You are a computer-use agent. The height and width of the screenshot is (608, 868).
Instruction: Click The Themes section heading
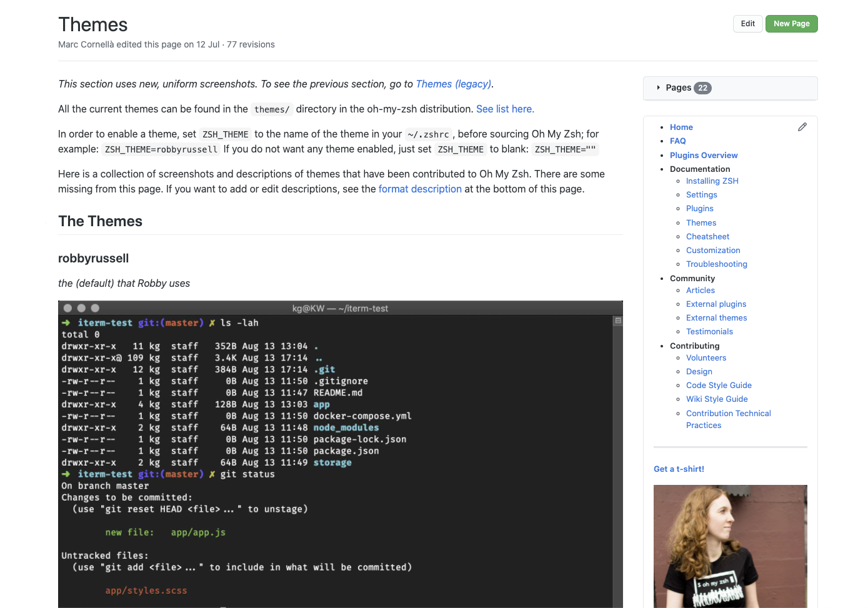(x=100, y=221)
